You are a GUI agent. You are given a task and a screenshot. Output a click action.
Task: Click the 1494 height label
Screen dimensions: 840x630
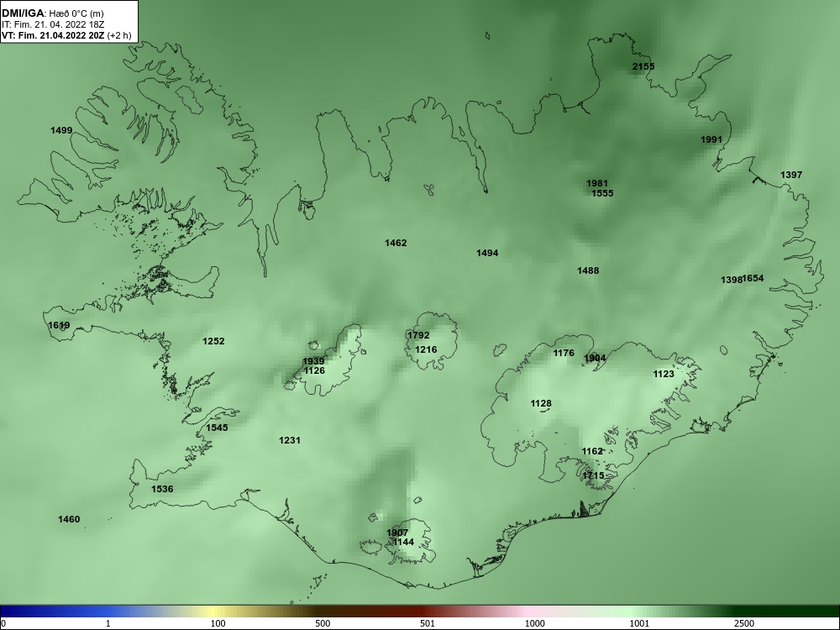(487, 252)
